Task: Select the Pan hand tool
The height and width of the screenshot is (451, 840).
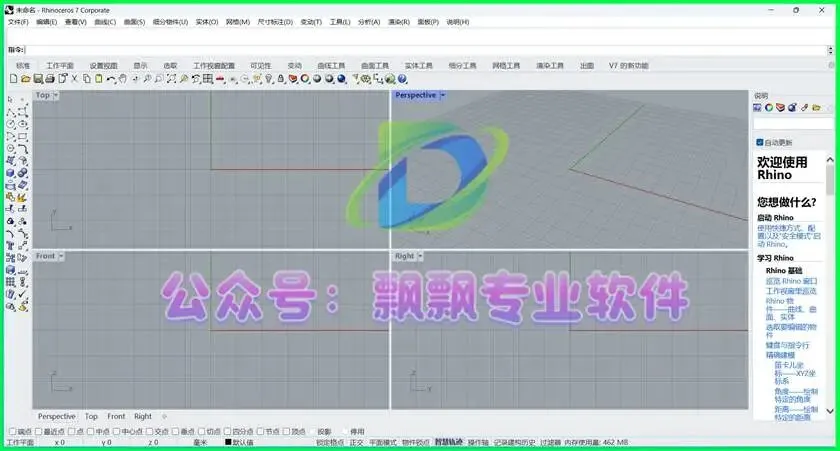Action: click(123, 79)
